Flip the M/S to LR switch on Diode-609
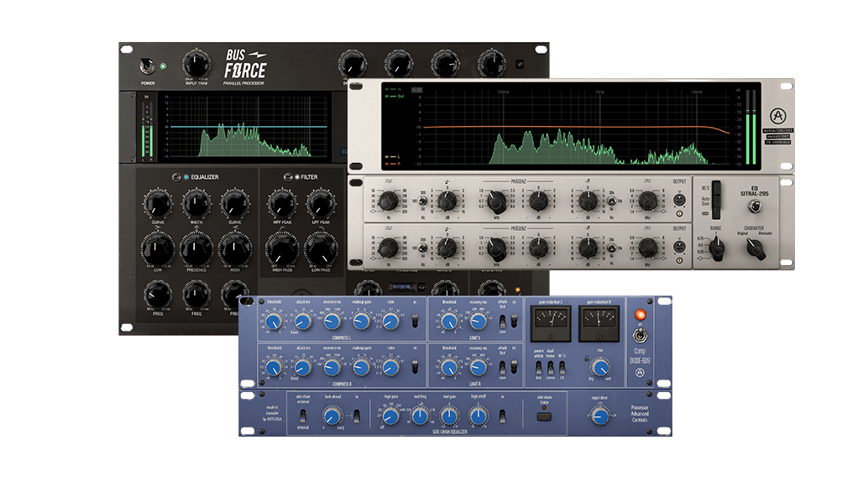Screen dimensions: 868x487 (x=562, y=368)
